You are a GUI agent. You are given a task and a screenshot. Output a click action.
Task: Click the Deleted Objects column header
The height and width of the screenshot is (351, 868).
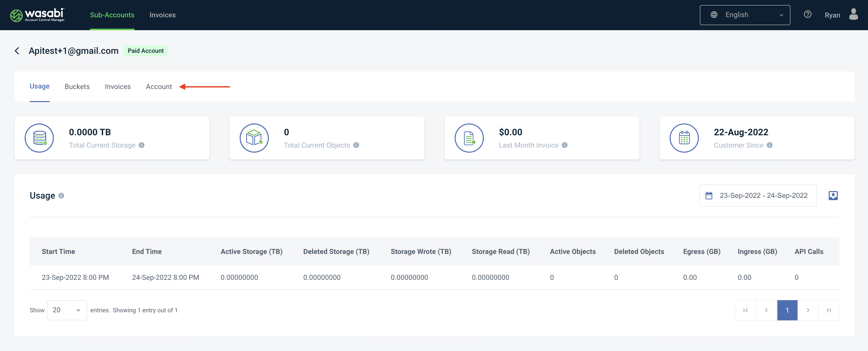coord(639,251)
